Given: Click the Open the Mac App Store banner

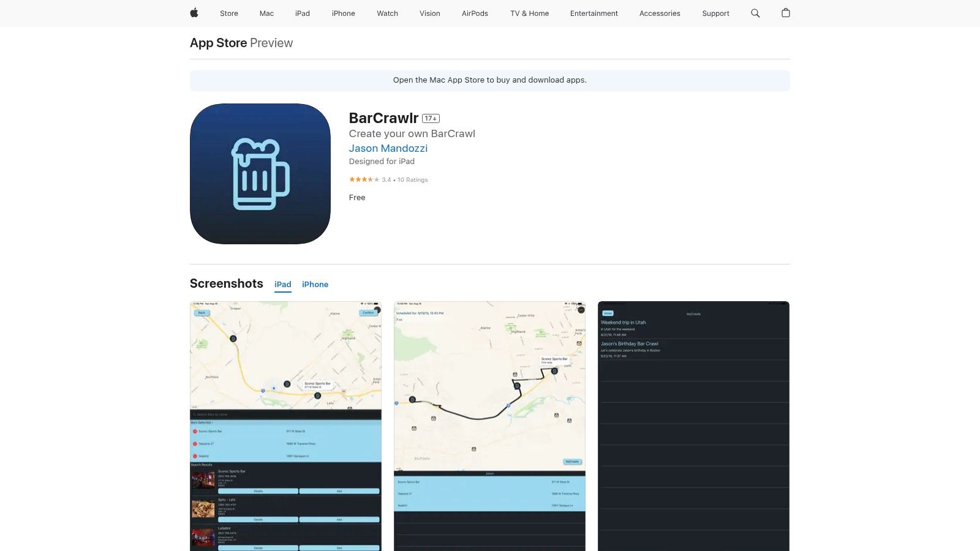Looking at the screenshot, I should coord(490,80).
